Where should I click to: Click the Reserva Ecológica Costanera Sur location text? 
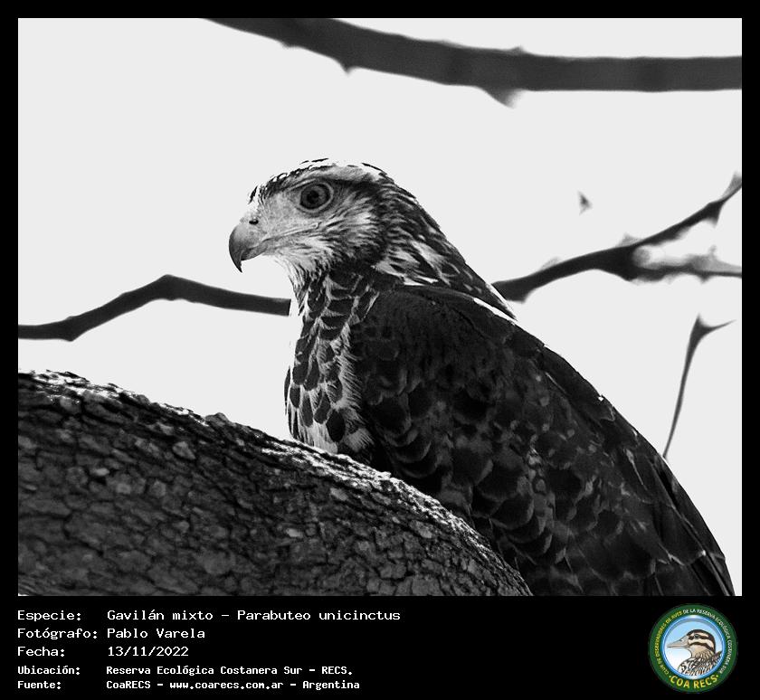tap(229, 670)
